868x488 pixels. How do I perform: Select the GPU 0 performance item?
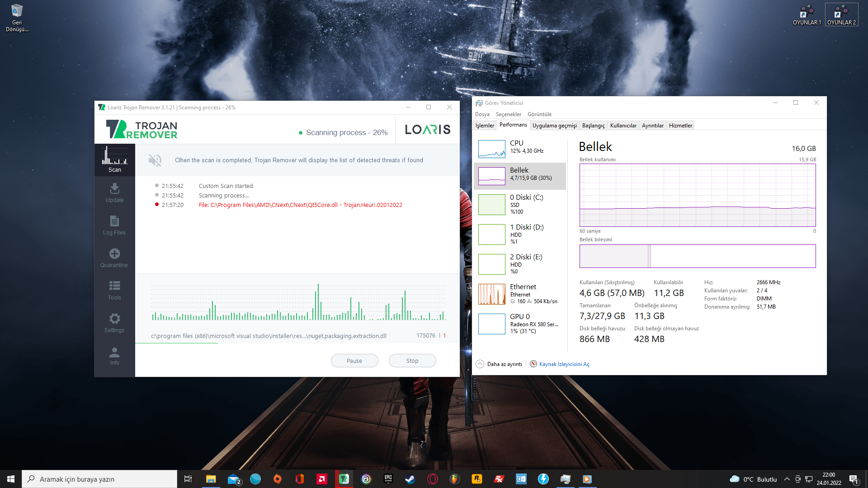(520, 324)
